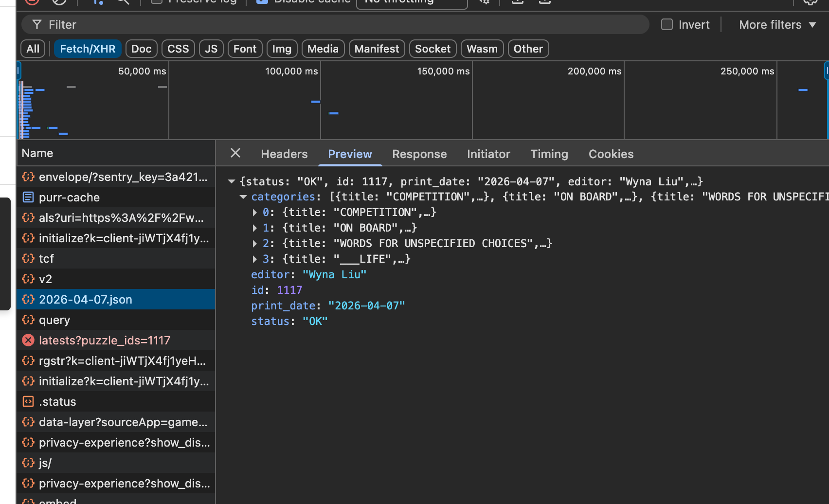
Task: Check the Invert filter checkbox
Action: 666,24
